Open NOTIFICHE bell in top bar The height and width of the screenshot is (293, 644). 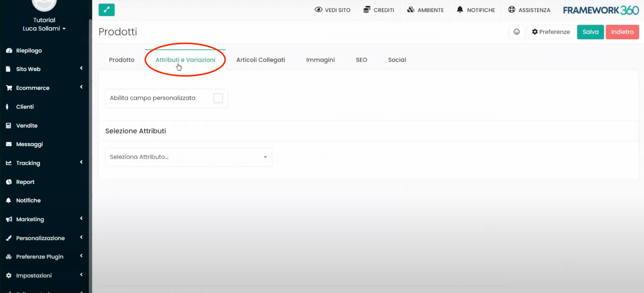(460, 10)
